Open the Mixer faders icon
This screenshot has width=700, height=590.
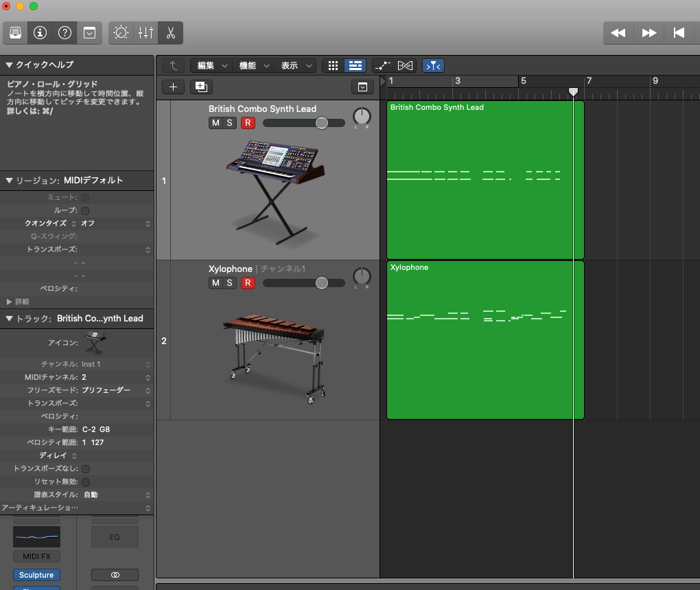(x=145, y=32)
